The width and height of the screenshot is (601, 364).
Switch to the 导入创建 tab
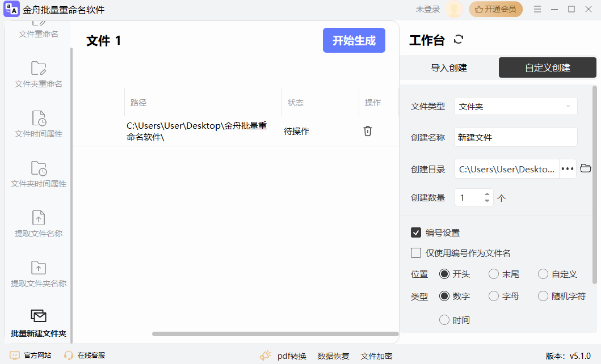coord(449,67)
